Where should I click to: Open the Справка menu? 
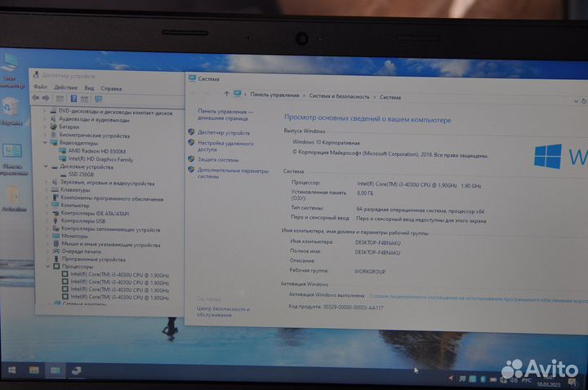point(111,88)
